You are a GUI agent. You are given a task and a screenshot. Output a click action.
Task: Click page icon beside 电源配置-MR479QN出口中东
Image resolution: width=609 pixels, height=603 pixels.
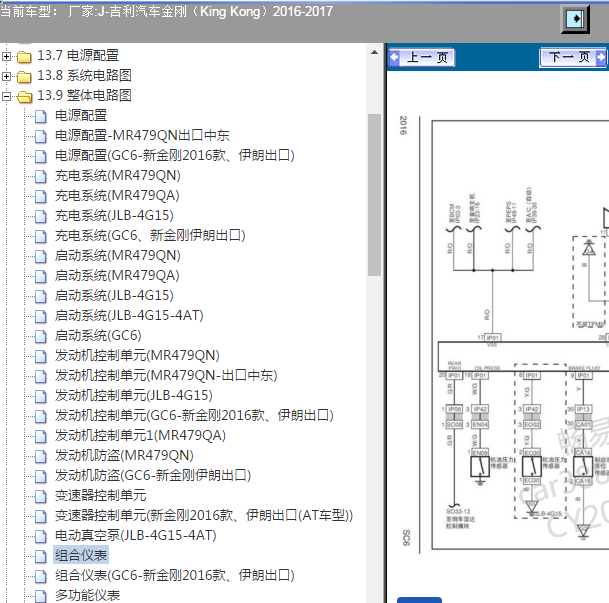coord(40,136)
